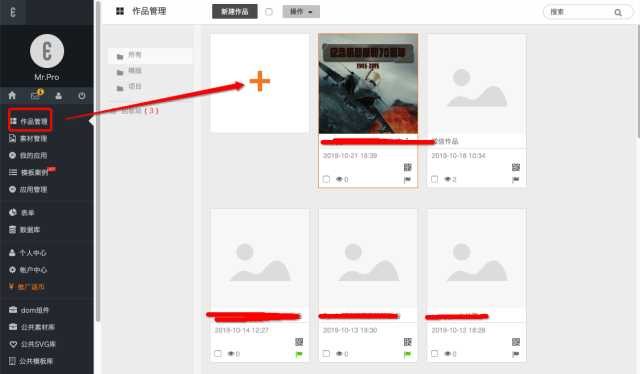Select the 所有 folder
Image resolution: width=640 pixels, height=374 pixels.
150,56
